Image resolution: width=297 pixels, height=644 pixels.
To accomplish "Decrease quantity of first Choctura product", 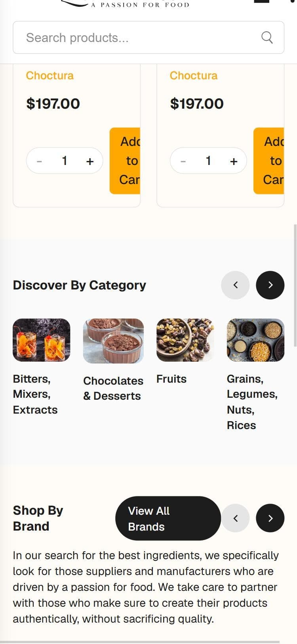I will point(39,161).
